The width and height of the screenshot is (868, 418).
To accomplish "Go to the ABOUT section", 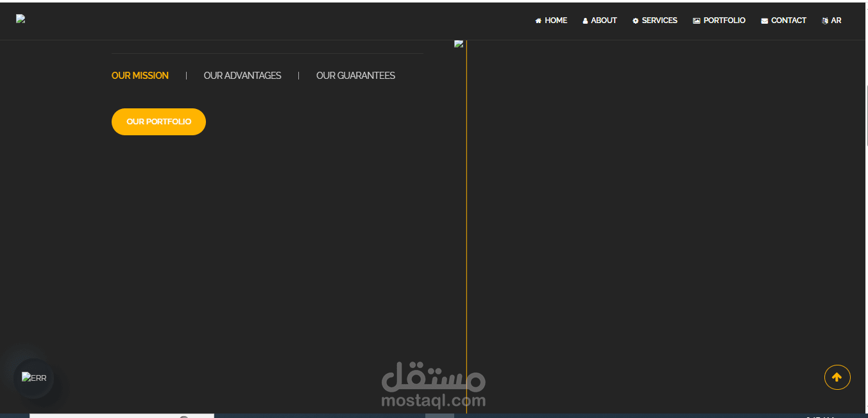I will click(x=599, y=21).
